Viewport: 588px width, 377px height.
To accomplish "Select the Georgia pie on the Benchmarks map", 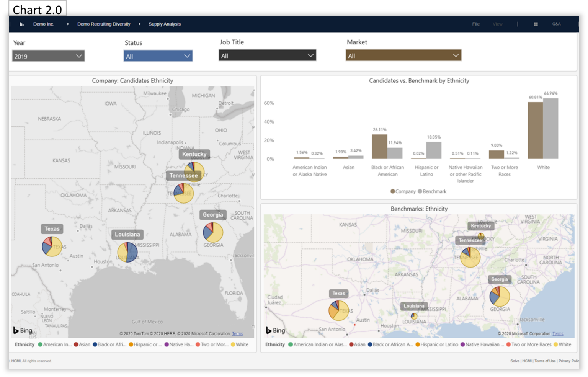I will (499, 297).
